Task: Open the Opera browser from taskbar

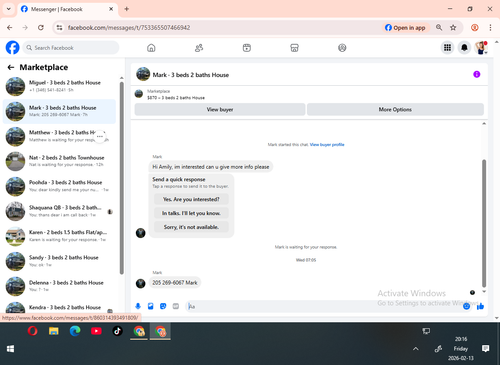Action: click(32, 331)
